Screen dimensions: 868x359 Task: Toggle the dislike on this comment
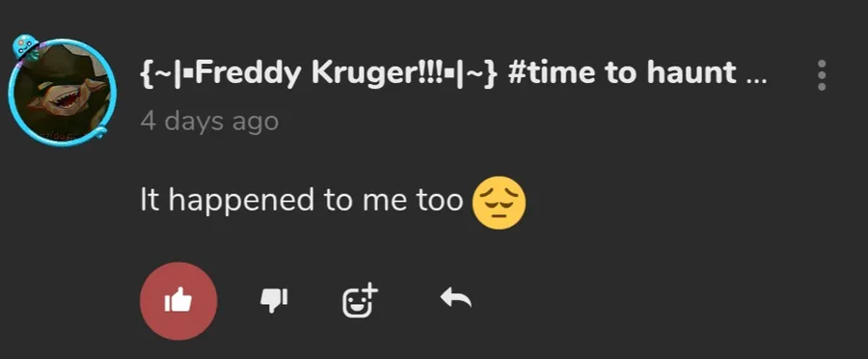pos(274,301)
